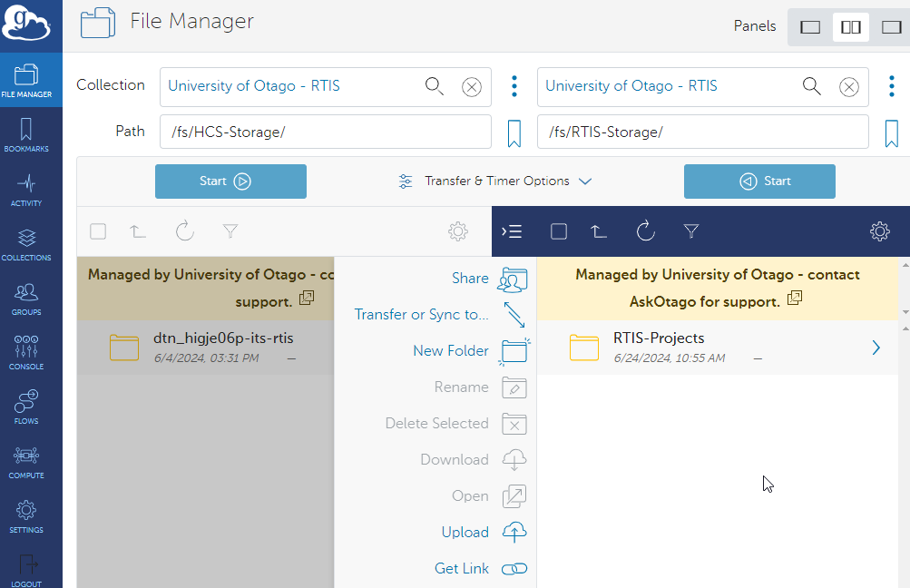This screenshot has height=588, width=910.
Task: Click the filter icon in right panel
Action: (691, 231)
